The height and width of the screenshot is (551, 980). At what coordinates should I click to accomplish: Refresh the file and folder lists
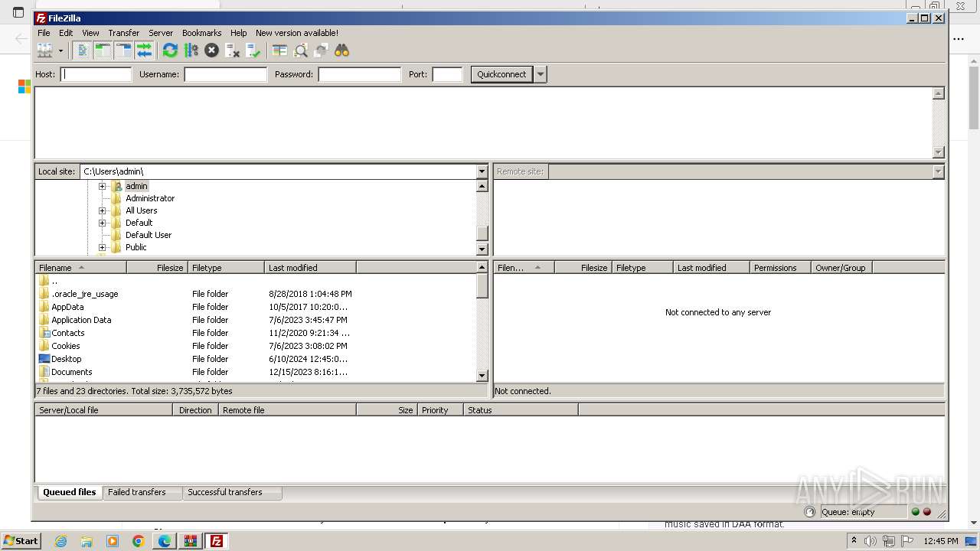pos(170,51)
